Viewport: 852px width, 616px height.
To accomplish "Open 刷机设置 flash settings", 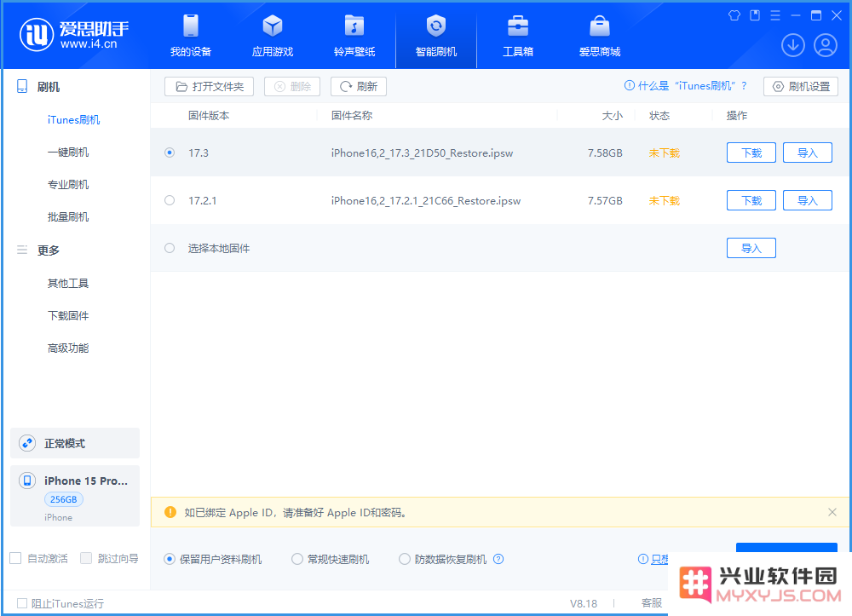I will pos(800,86).
